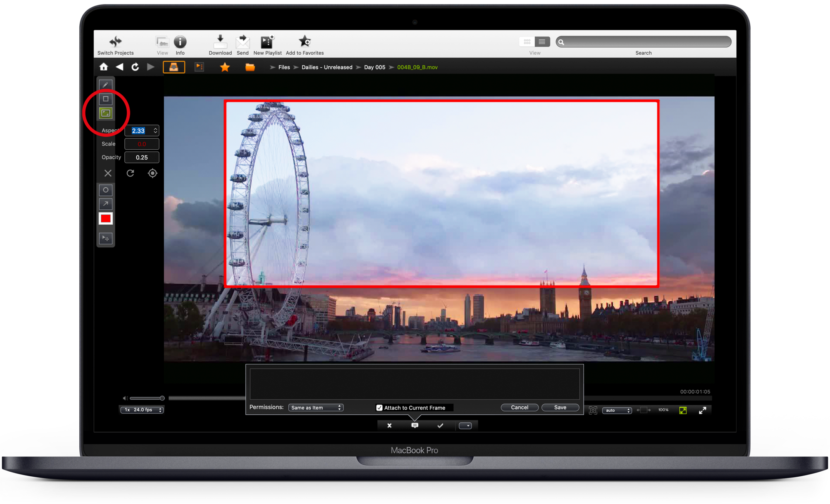This screenshot has width=830, height=504.
Task: Toggle the green fit-to-window button
Action: (683, 410)
